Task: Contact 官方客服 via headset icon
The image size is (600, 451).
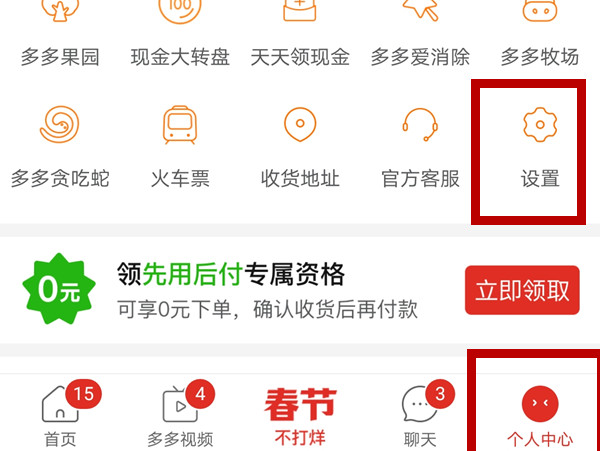Action: pyautogui.click(x=420, y=124)
